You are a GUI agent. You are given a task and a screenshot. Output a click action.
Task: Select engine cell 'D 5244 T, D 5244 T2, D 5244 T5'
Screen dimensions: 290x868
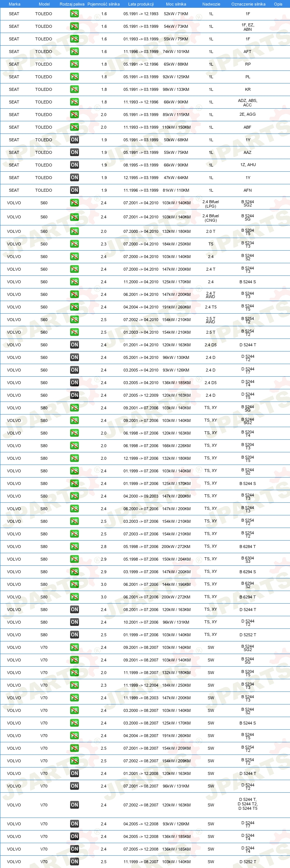[248, 804]
